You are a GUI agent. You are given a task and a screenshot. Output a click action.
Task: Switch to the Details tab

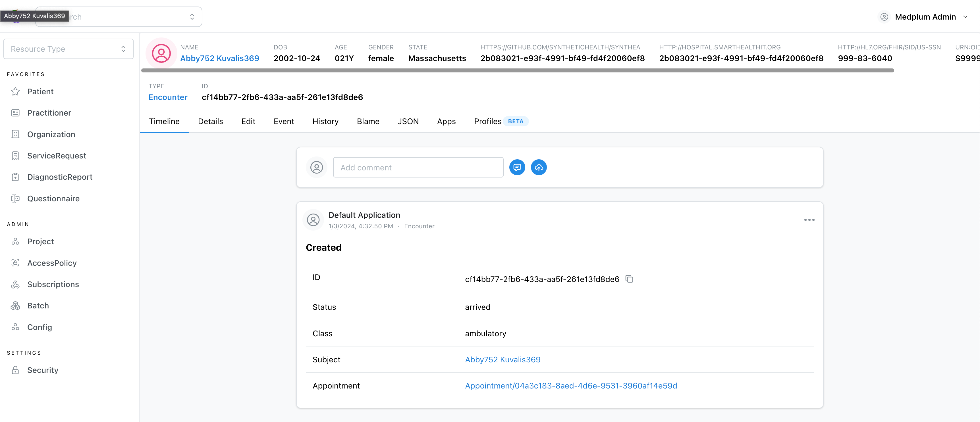(x=210, y=121)
